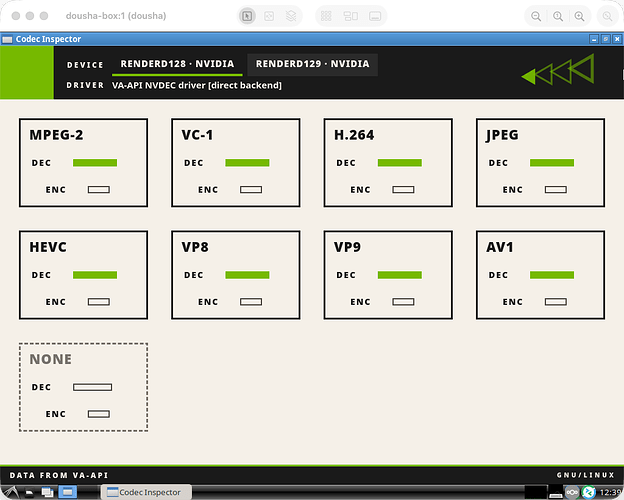Click the MPEG-2 DEC green bar

pos(95,163)
